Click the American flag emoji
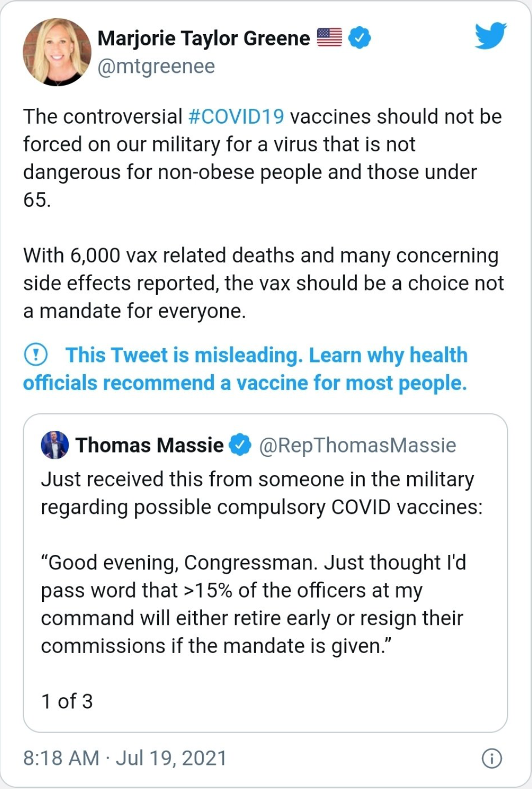This screenshot has height=789, width=532. tap(329, 37)
